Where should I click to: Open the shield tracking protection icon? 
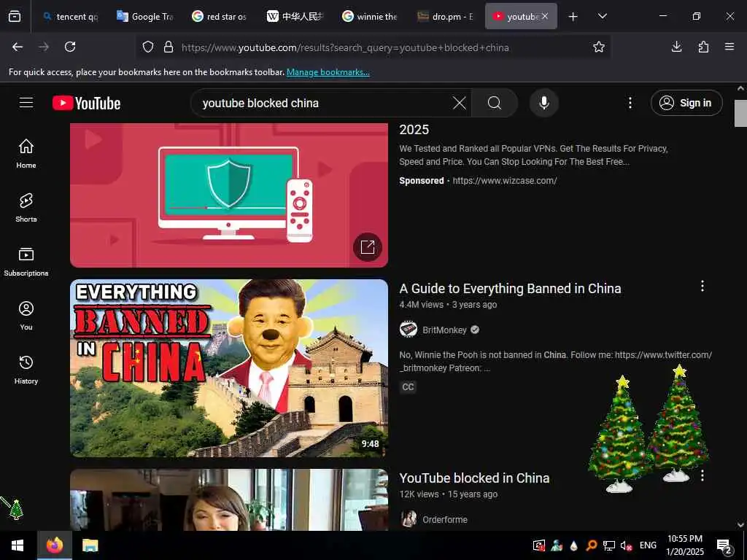point(148,47)
